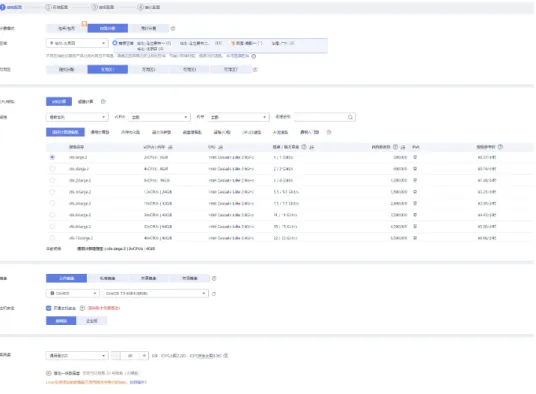Switch to the second image type tab
536x394 pixels.
pyautogui.click(x=108, y=278)
